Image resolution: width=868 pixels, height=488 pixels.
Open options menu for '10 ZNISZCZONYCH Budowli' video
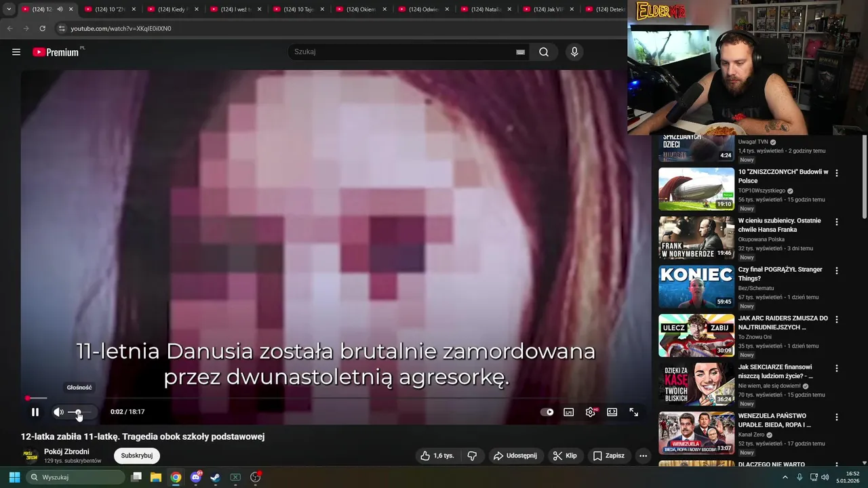click(837, 173)
